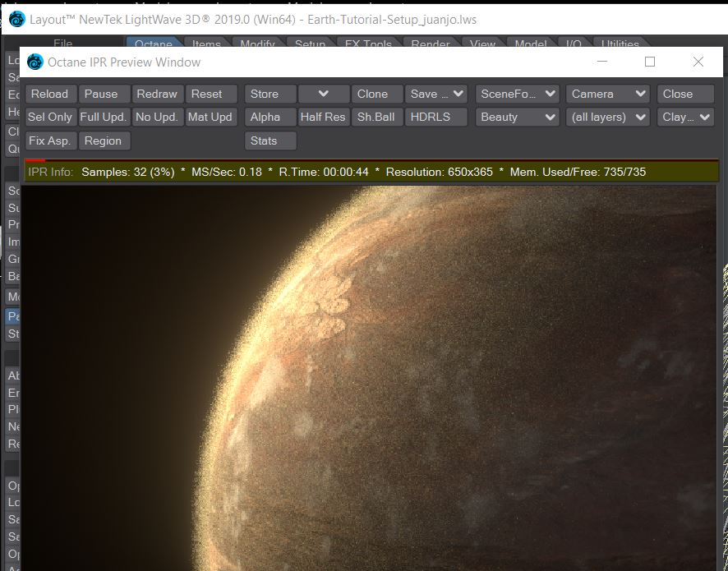
Task: Click the 'Mem. Used/Free: 735/735' text
Action: pyautogui.click(x=578, y=172)
